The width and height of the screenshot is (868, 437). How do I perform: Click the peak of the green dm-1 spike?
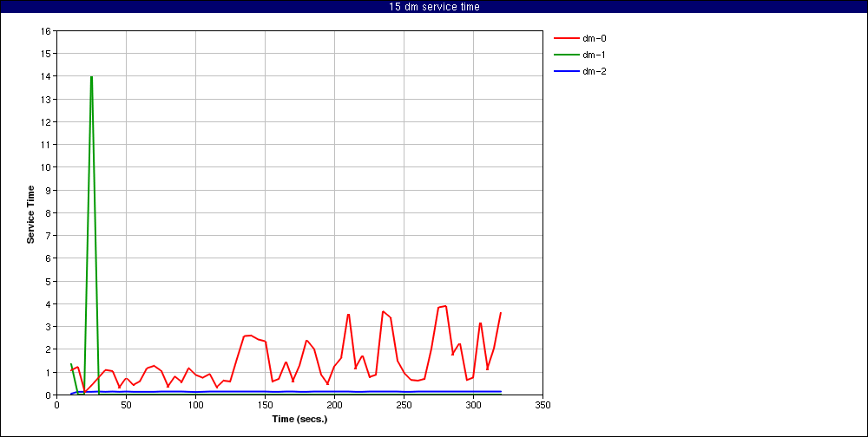pyautogui.click(x=91, y=76)
